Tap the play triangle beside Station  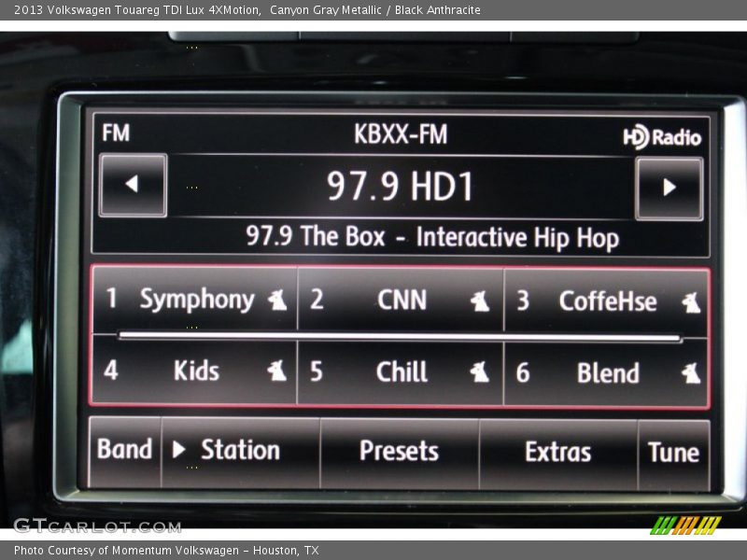[178, 449]
